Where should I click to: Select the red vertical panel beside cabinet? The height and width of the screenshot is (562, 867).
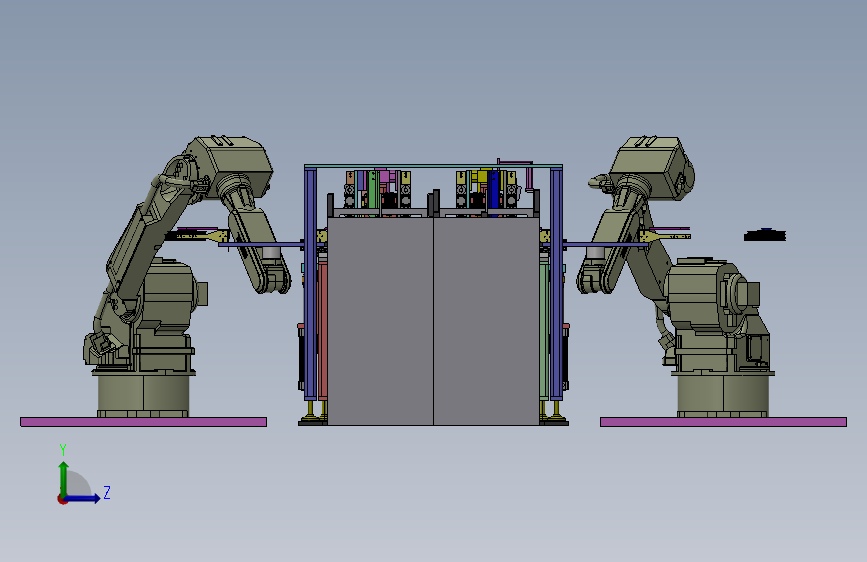(323, 330)
